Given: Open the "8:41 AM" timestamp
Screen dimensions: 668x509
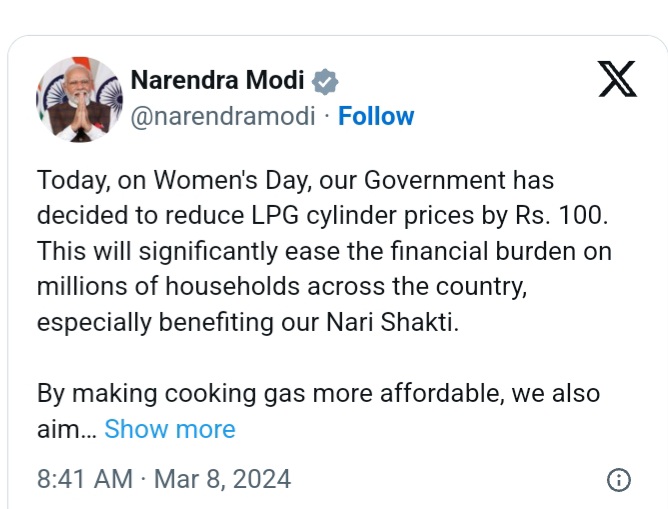Looking at the screenshot, I should coord(85,479).
